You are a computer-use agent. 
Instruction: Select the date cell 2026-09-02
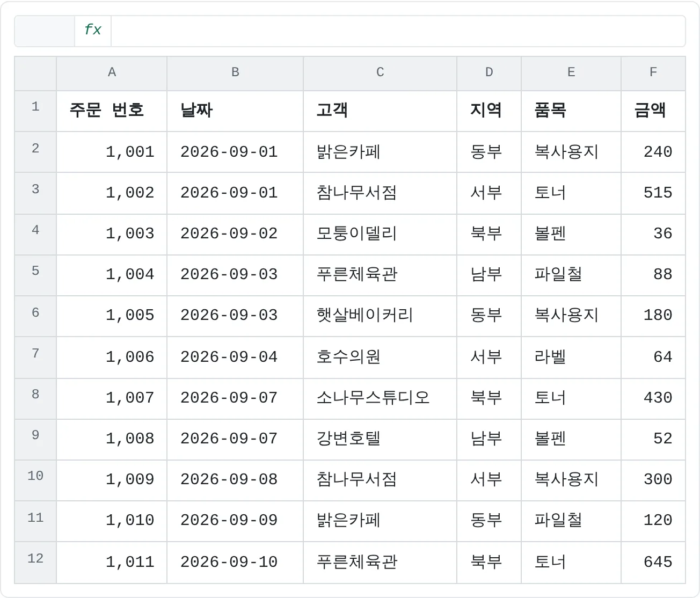235,235
